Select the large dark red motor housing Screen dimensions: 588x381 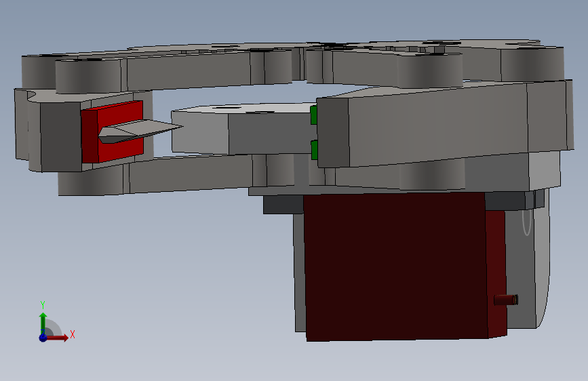pyautogui.click(x=395, y=266)
